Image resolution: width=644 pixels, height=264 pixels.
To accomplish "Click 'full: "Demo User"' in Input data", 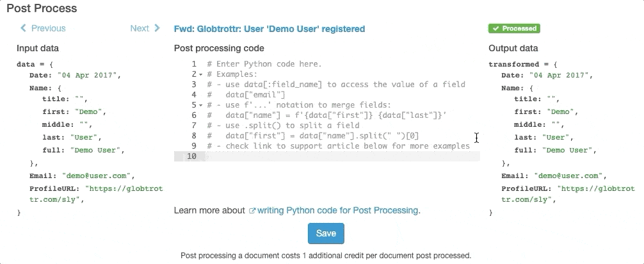I will point(83,150).
